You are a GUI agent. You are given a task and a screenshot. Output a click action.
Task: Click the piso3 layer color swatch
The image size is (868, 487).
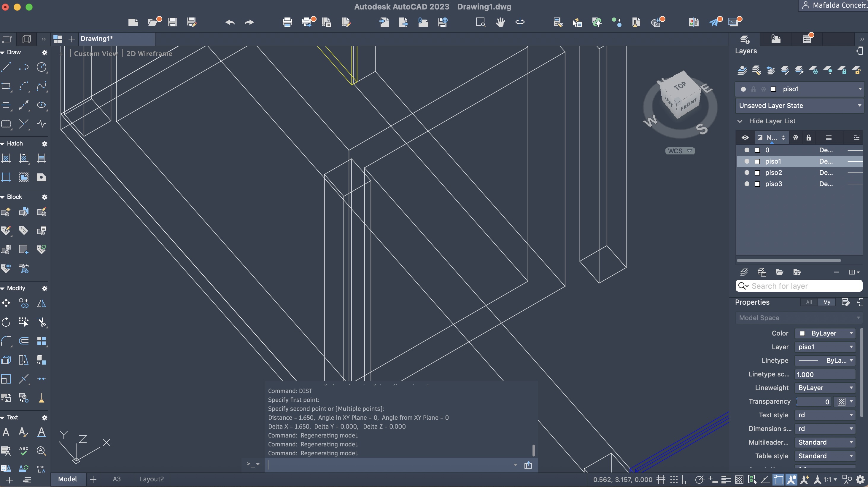[x=757, y=184]
